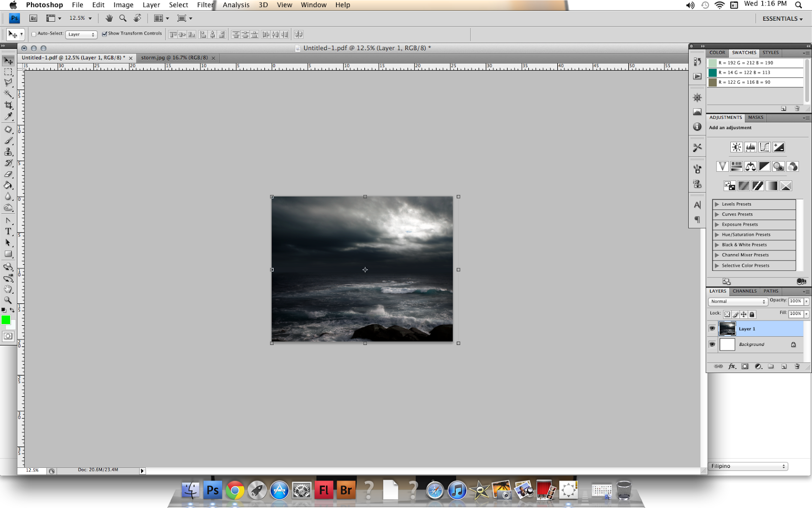Open the layer style fx menu
Viewport: 812px width, 508px height.
[732, 366]
